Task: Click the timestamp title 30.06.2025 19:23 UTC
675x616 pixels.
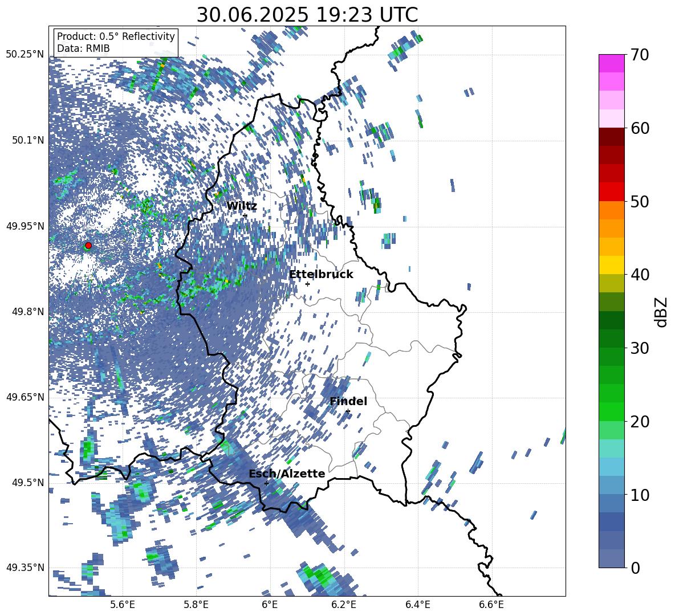Action: pos(307,15)
